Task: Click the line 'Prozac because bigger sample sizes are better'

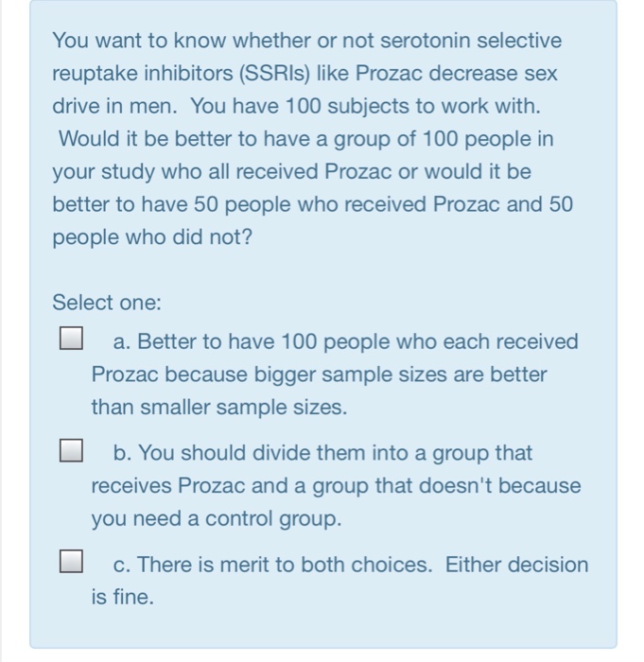Action: pos(320,375)
